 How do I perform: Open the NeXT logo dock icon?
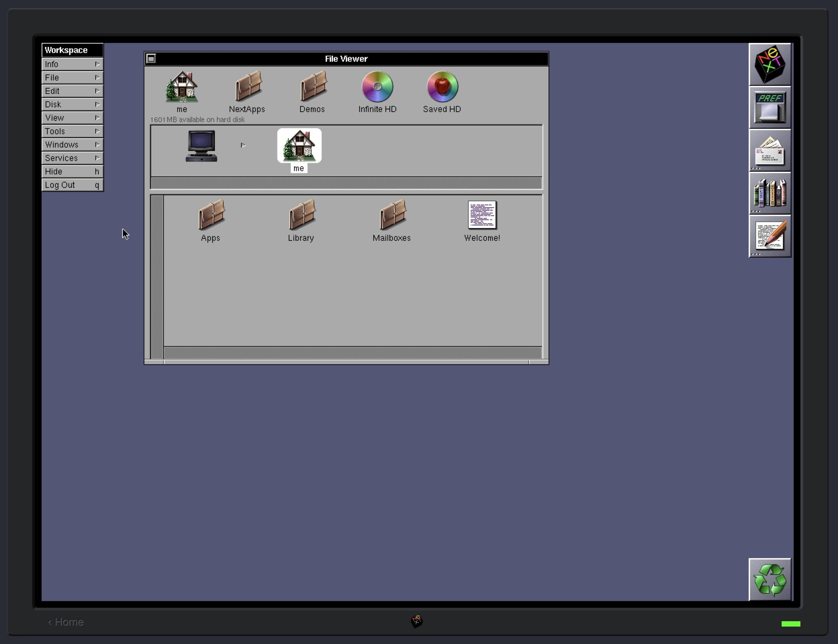pos(770,64)
